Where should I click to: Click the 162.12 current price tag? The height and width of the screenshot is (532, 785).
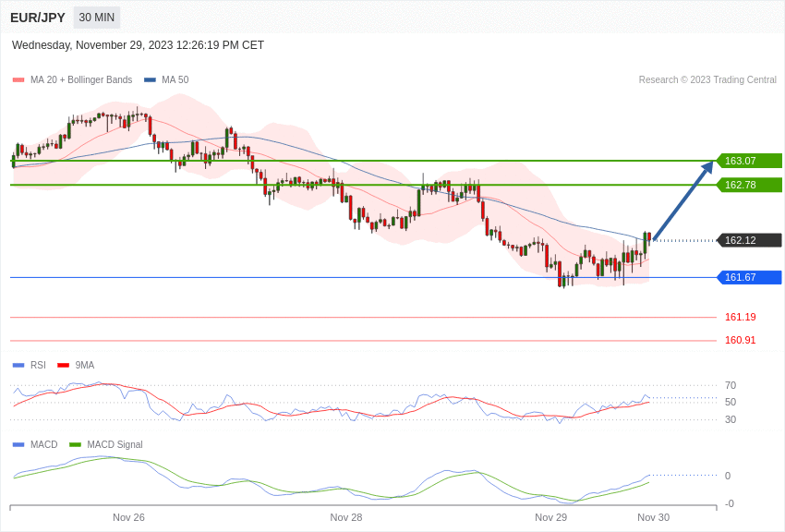coord(750,240)
